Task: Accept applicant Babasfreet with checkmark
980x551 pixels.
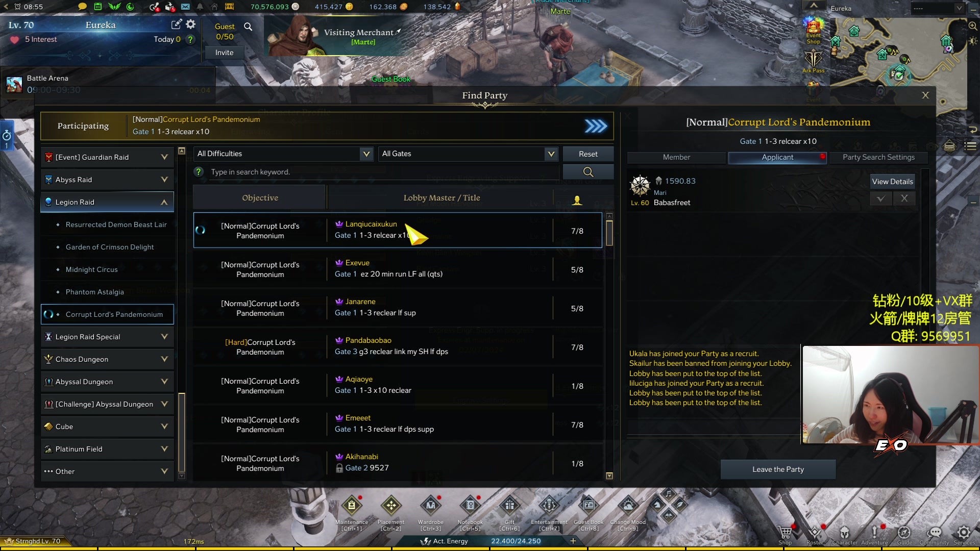Action: (880, 198)
